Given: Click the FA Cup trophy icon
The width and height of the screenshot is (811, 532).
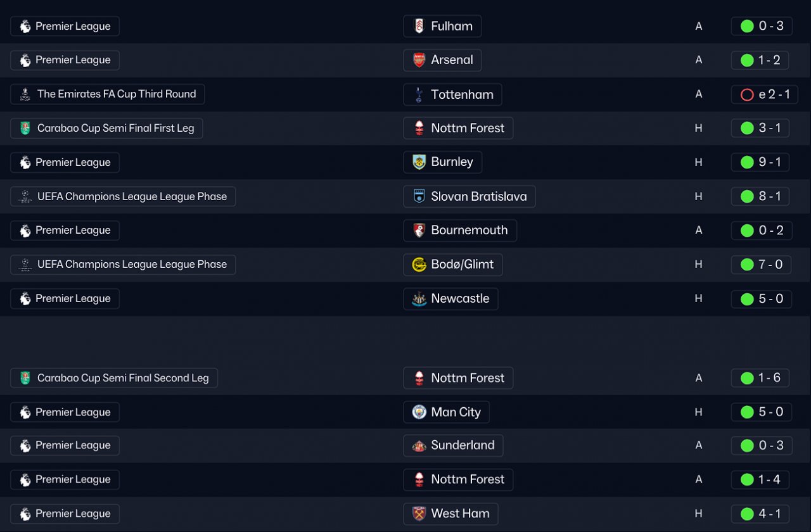Looking at the screenshot, I should pyautogui.click(x=25, y=94).
